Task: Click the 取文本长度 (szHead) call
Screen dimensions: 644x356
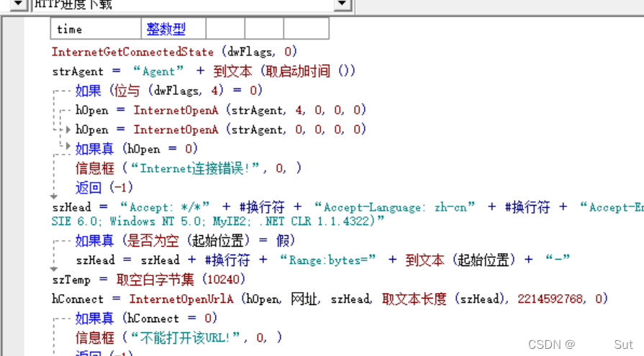Action: click(x=444, y=299)
